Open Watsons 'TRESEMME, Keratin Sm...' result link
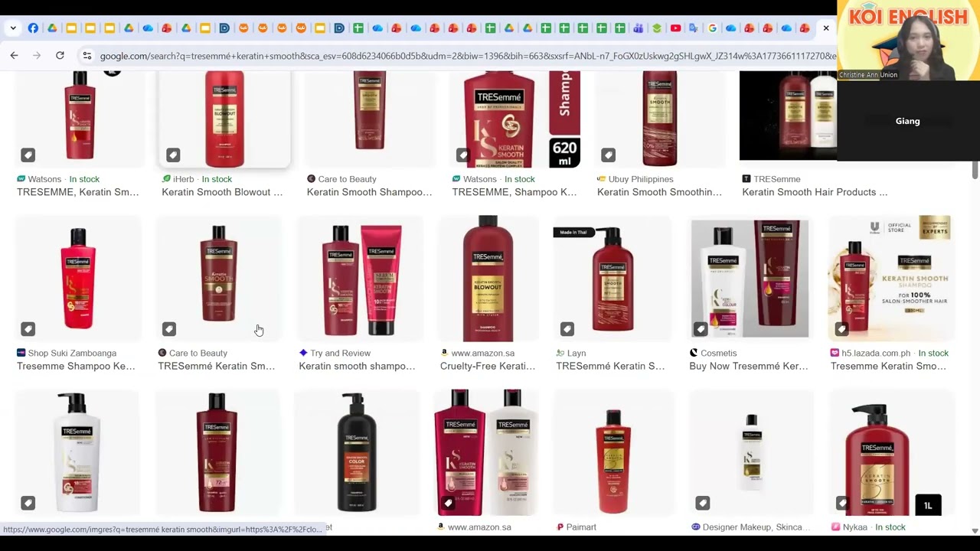Image resolution: width=980 pixels, height=551 pixels. [x=78, y=192]
